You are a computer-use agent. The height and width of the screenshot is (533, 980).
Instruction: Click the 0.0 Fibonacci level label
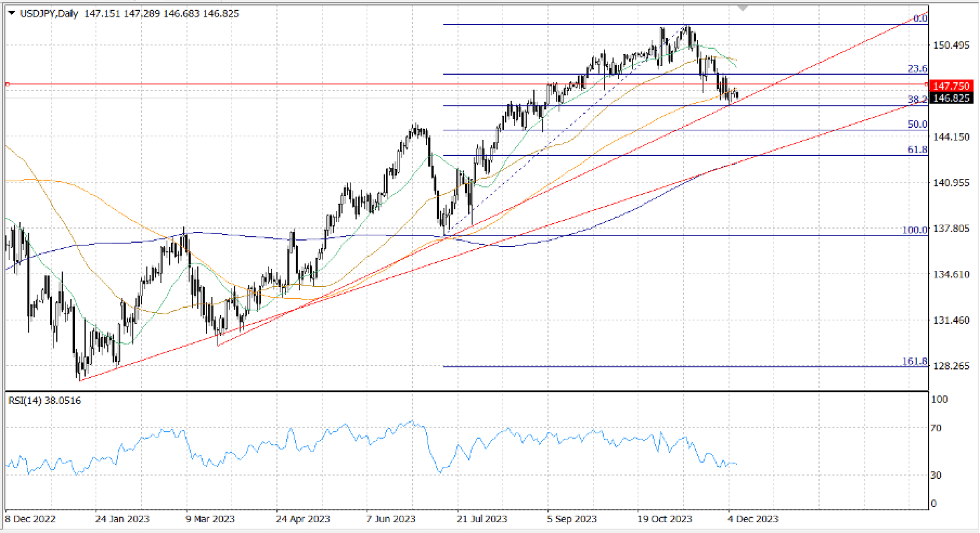tap(920, 18)
